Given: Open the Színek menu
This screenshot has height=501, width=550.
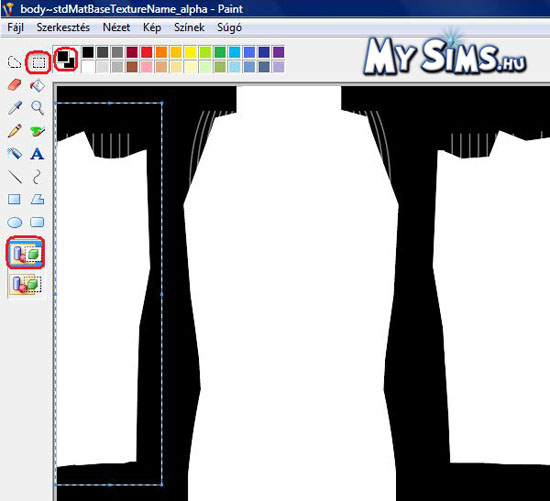Looking at the screenshot, I should (x=189, y=27).
